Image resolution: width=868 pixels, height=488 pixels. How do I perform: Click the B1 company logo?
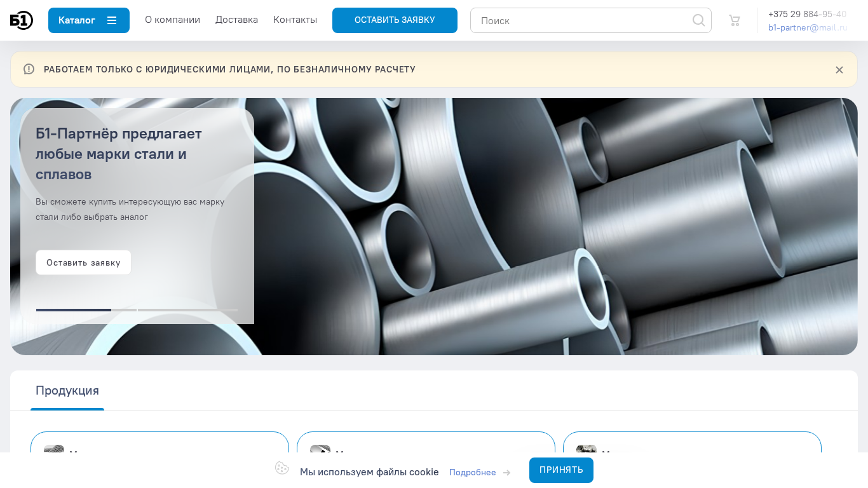(22, 20)
